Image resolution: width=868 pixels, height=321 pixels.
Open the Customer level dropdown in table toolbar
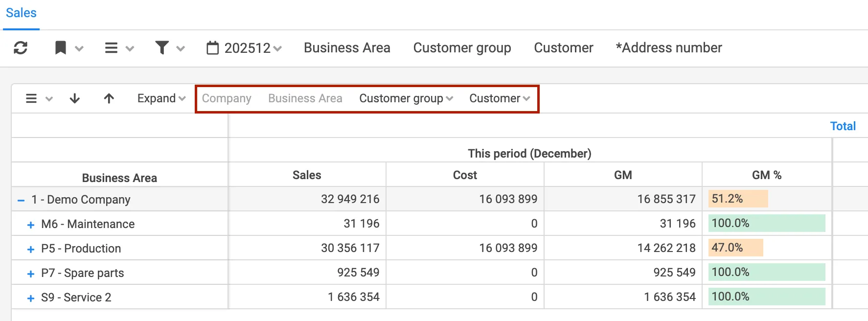(499, 98)
